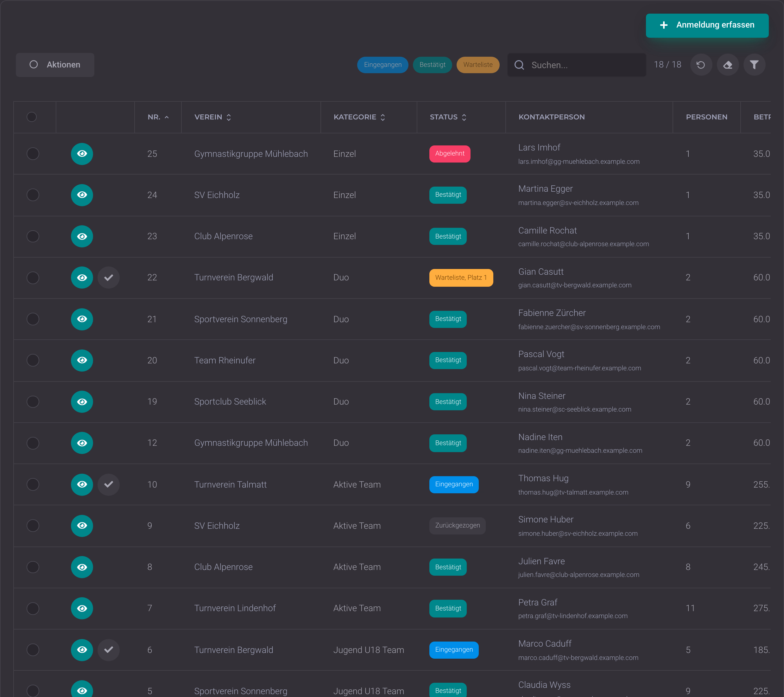The height and width of the screenshot is (697, 784).
Task: Tick checkbox for Camille Rochat's row
Action: pyautogui.click(x=33, y=236)
